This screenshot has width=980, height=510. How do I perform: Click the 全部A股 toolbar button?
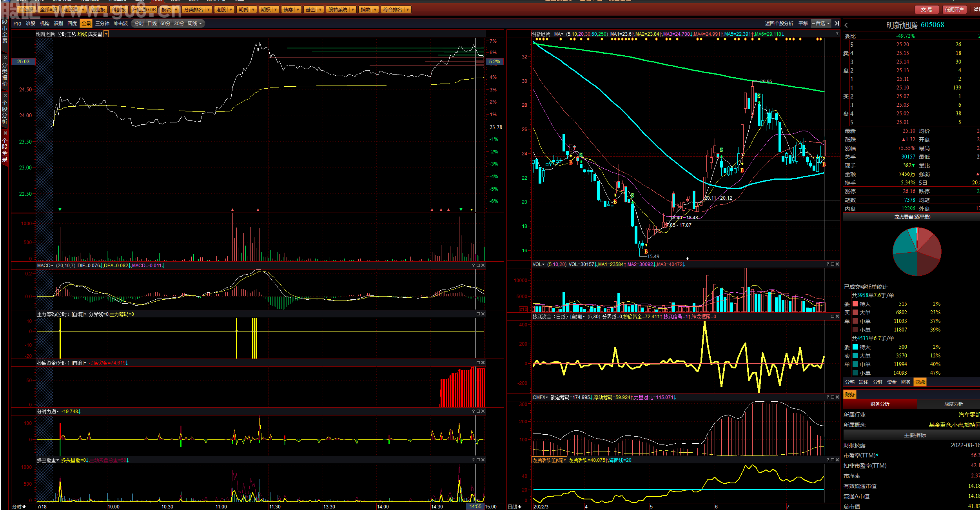49,9
